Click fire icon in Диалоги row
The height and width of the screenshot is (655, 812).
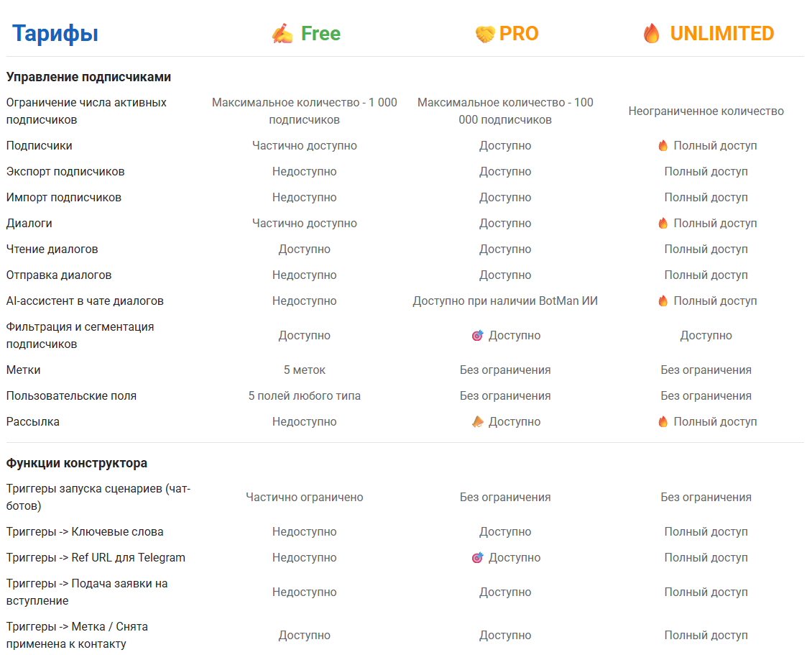663,224
